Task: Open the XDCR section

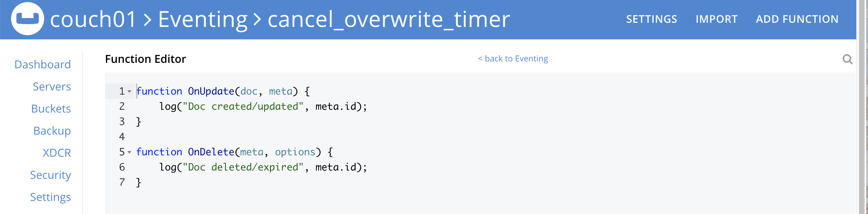Action: point(57,153)
